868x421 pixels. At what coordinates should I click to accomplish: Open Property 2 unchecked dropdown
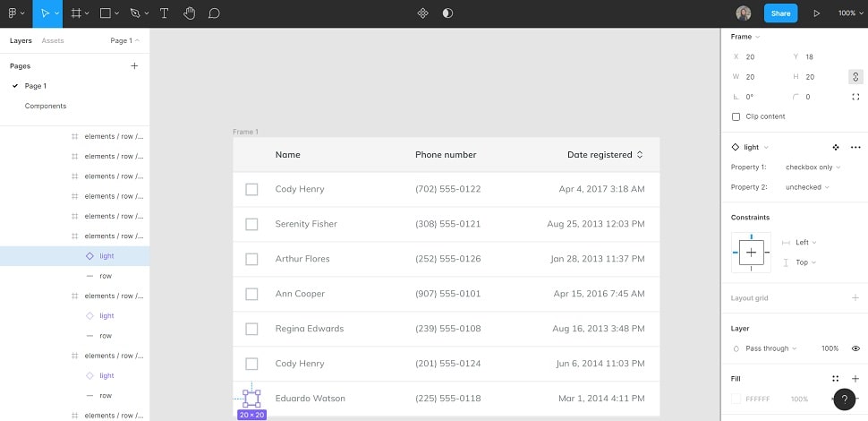click(x=807, y=187)
